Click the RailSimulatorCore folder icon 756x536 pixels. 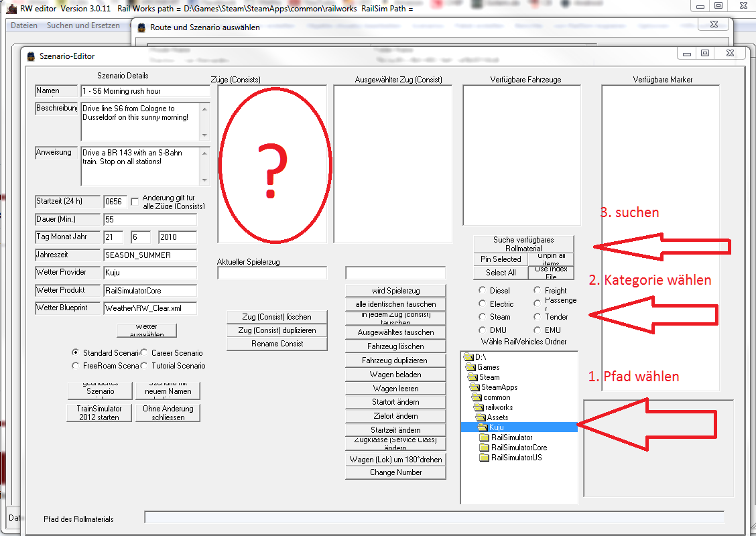(484, 448)
